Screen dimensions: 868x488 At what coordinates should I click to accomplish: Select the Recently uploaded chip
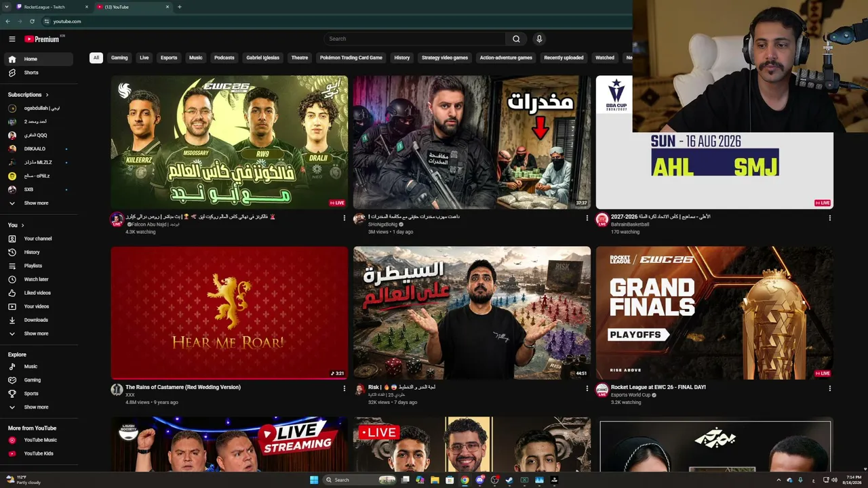[564, 58]
